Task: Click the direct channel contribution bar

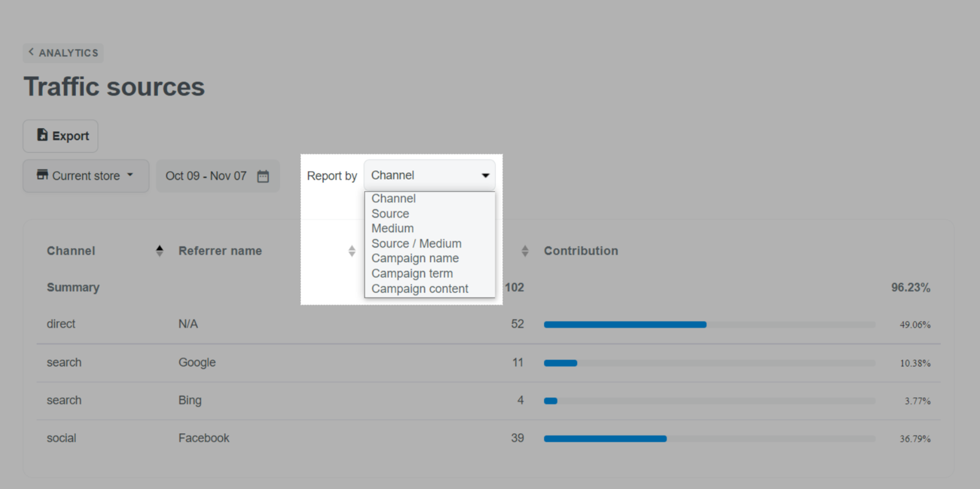Action: click(709, 325)
